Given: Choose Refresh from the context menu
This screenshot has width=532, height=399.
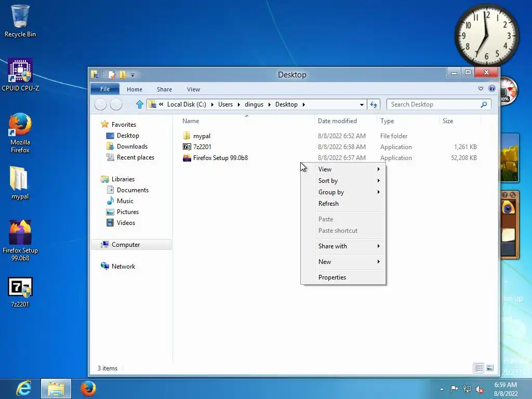Looking at the screenshot, I should [x=343, y=204].
